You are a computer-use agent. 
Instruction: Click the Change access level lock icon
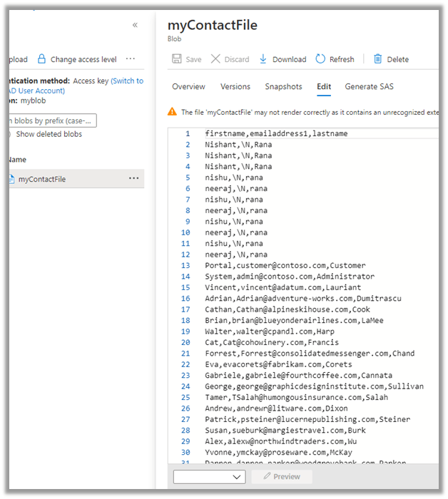42,59
